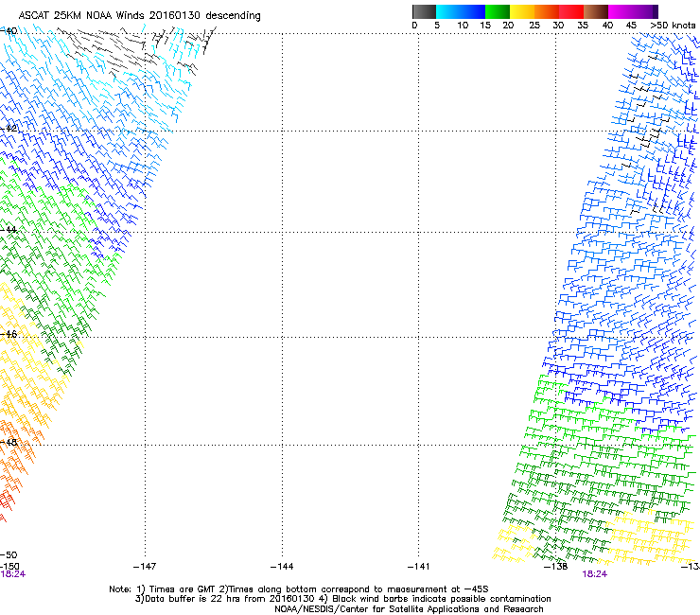The width and height of the screenshot is (700, 615).
Task: Click the title text ASCAT 25KM NOAA Winds
Action: 82,15
